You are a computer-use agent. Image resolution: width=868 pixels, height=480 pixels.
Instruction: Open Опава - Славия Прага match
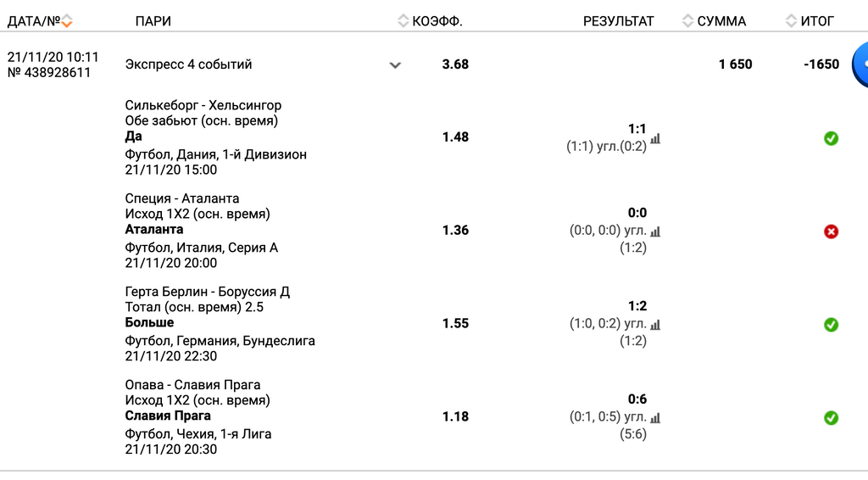tap(192, 385)
